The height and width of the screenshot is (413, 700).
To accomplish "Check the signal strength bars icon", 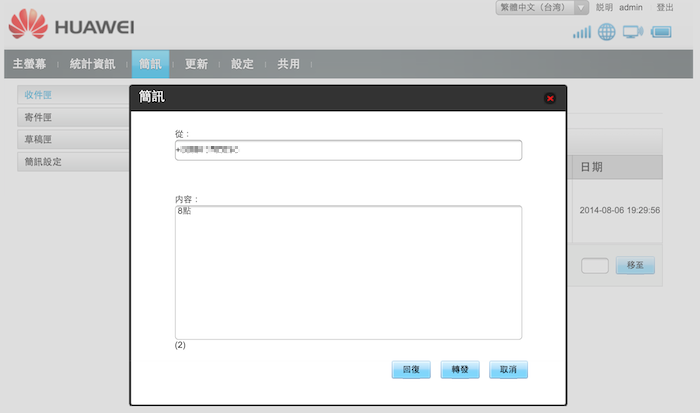I will coord(582,32).
